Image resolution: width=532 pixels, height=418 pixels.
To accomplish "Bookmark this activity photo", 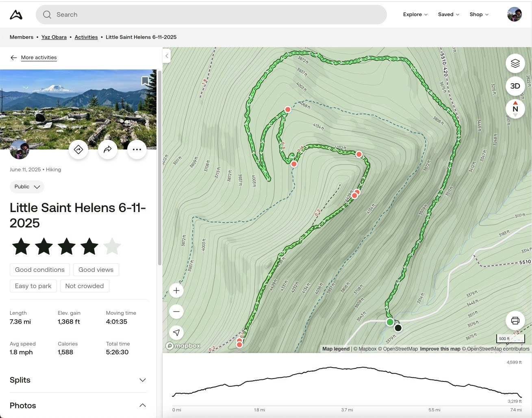I will 145,81.
